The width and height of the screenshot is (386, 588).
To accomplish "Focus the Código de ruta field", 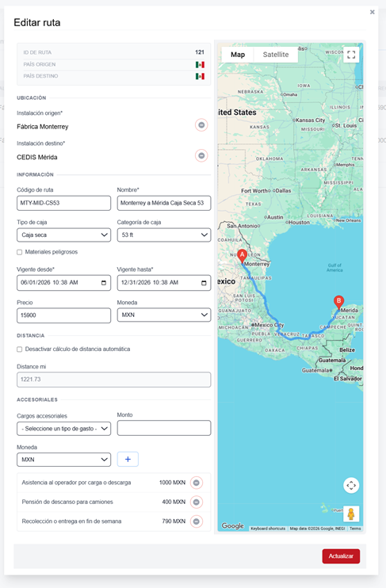I will (x=63, y=203).
